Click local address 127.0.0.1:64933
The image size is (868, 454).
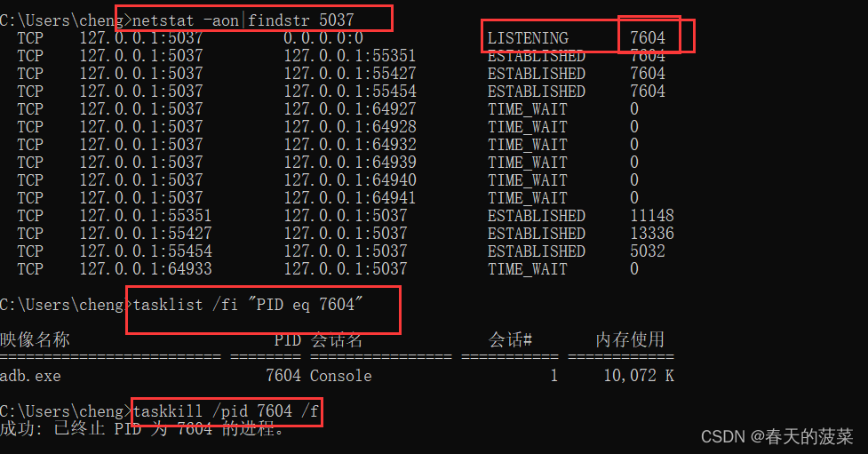click(x=146, y=268)
